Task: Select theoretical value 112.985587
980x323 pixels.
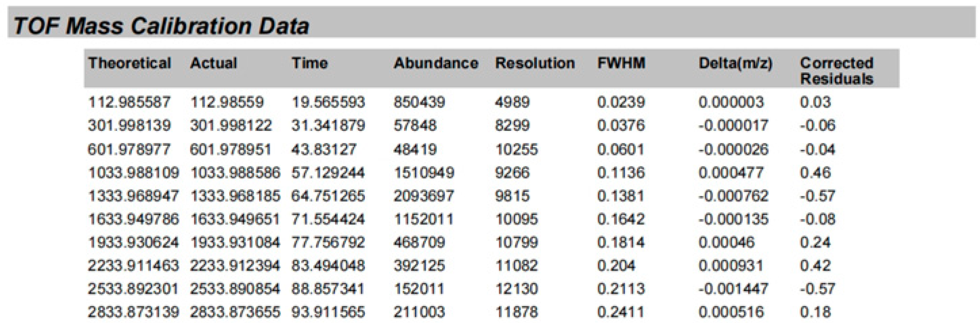Action: click(129, 102)
